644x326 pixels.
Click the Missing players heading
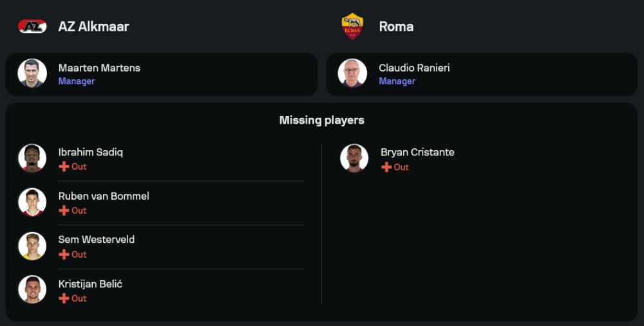322,120
